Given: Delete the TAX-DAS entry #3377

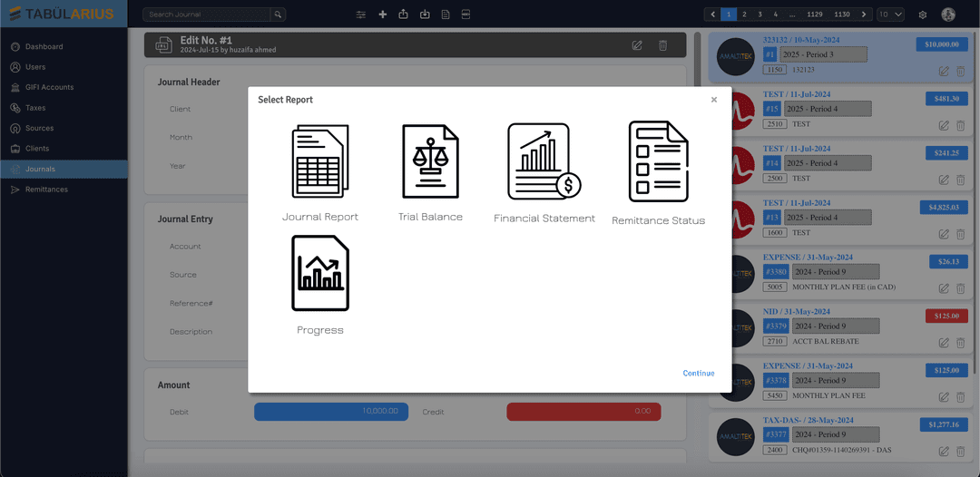Looking at the screenshot, I should point(961,452).
